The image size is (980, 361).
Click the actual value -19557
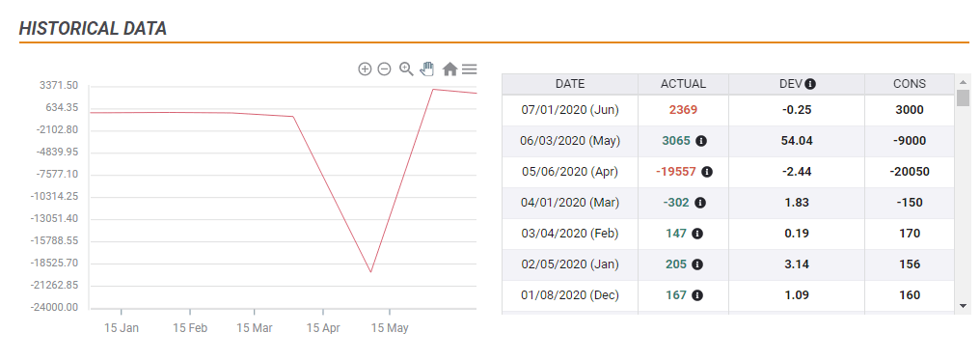[x=676, y=172]
